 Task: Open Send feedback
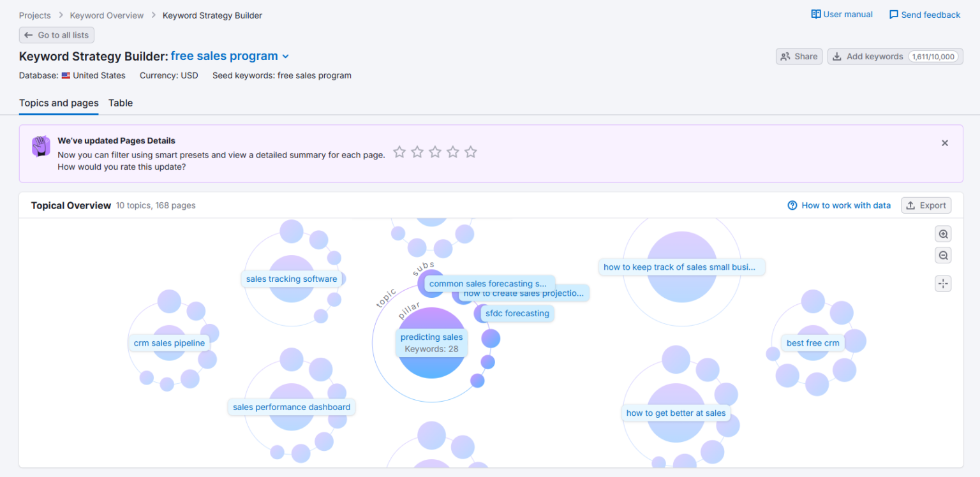point(924,15)
